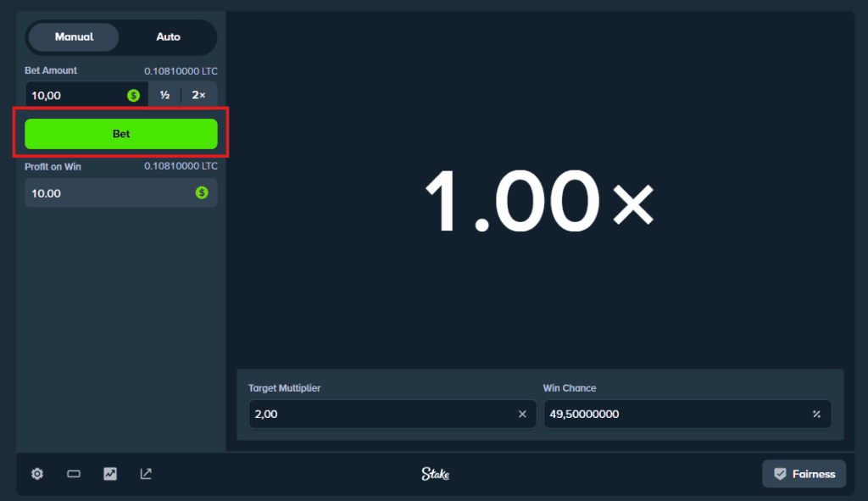
Task: Switch to Auto betting mode
Action: pyautogui.click(x=168, y=36)
